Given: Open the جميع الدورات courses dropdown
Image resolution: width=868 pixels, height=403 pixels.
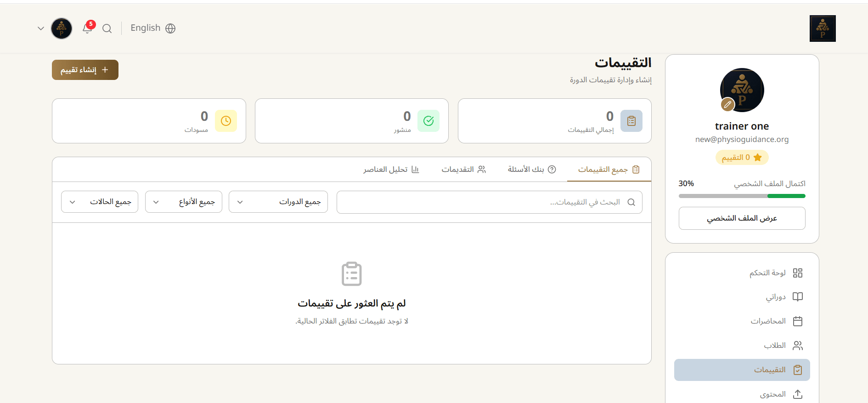Looking at the screenshot, I should point(278,202).
